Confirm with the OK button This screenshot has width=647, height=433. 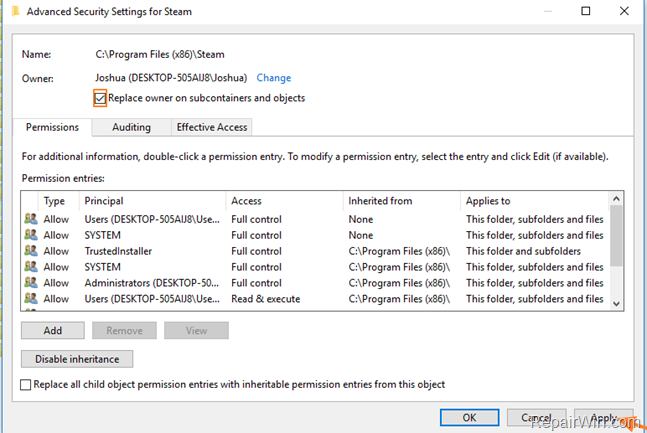point(470,418)
